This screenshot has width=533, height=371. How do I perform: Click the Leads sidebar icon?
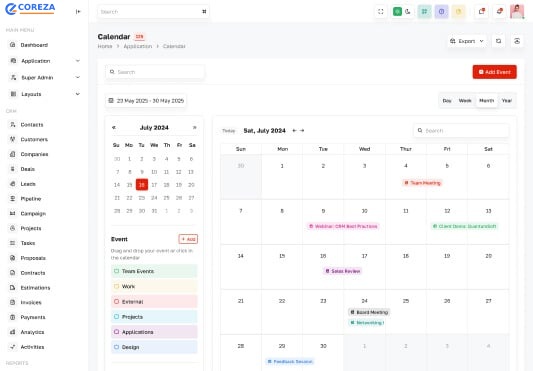tap(13, 184)
